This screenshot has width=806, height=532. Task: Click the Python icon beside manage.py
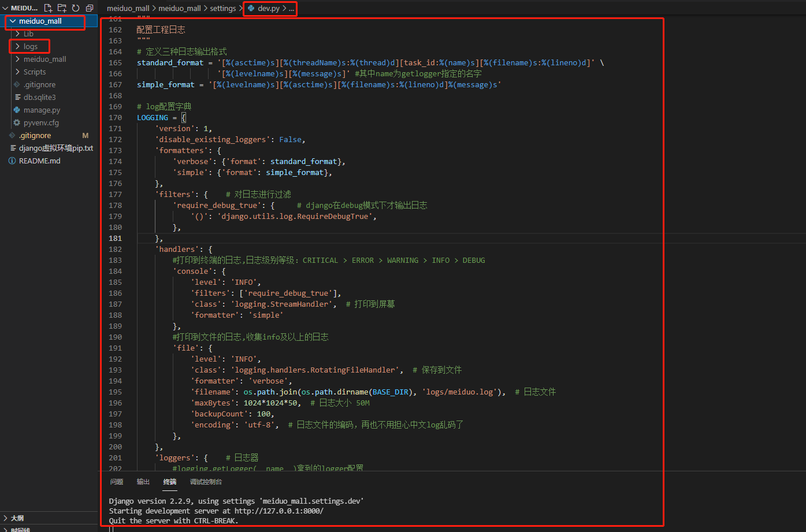tap(17, 110)
